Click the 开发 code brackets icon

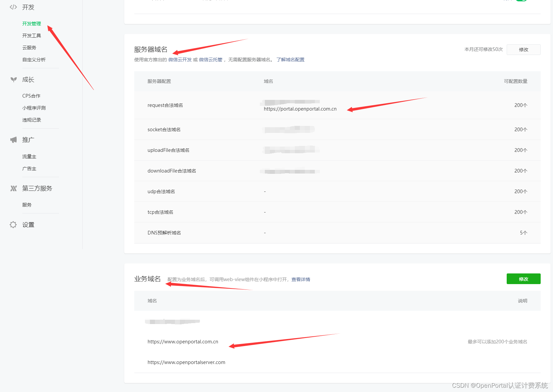pos(13,7)
